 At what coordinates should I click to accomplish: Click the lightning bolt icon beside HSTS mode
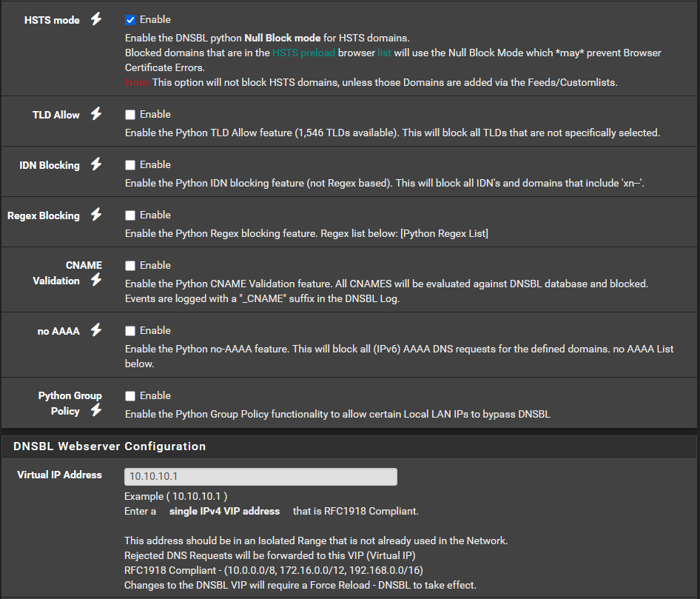[x=95, y=19]
